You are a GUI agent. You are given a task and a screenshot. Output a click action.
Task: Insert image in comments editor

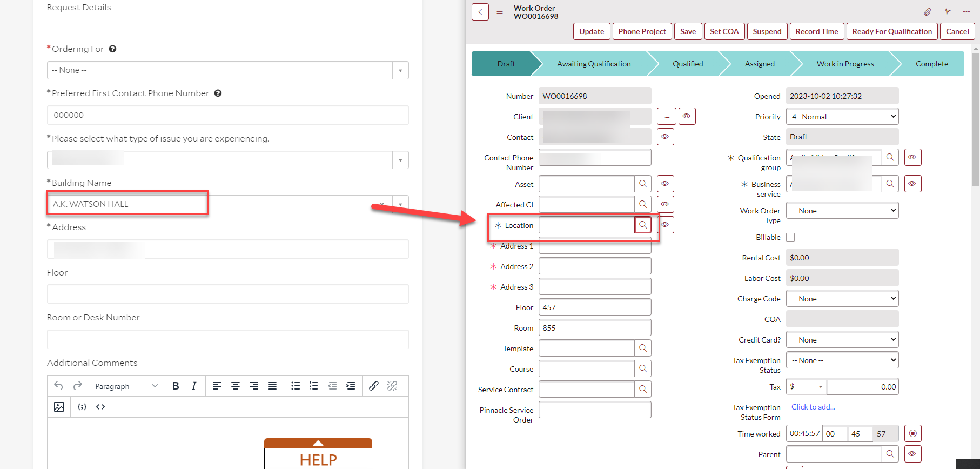[x=59, y=407]
